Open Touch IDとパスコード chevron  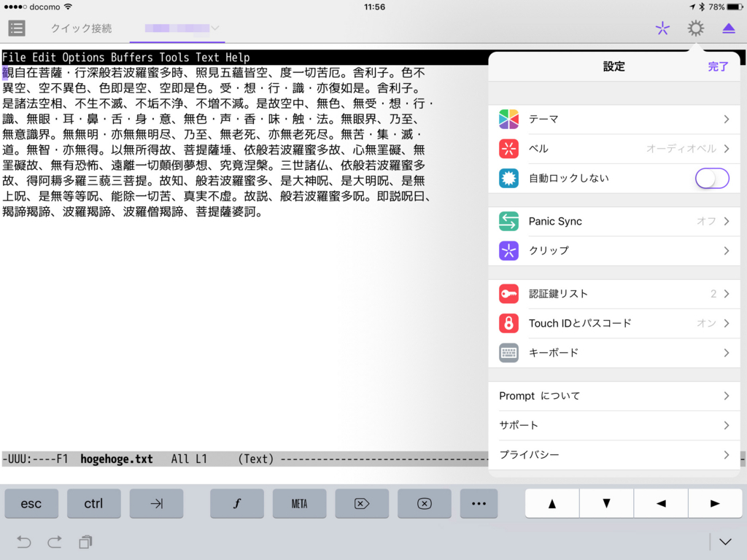(726, 323)
